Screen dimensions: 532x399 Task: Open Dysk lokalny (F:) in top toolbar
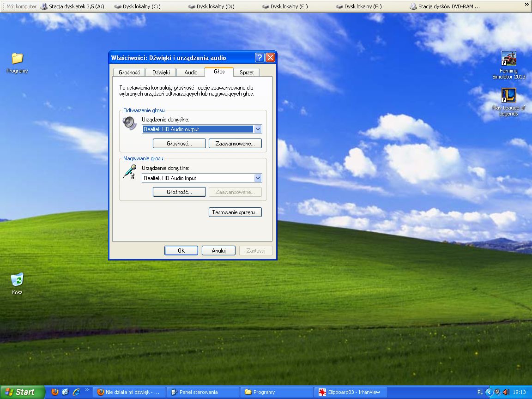coord(359,6)
